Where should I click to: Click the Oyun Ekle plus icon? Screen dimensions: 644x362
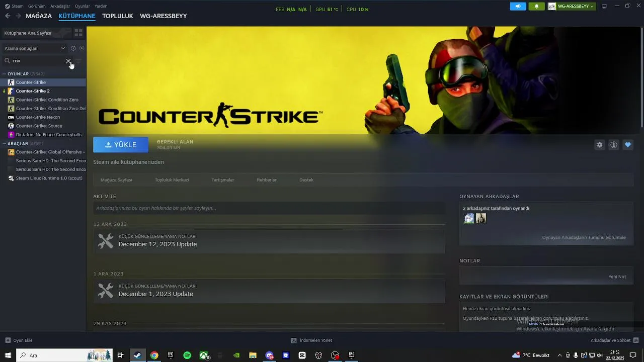(x=8, y=340)
